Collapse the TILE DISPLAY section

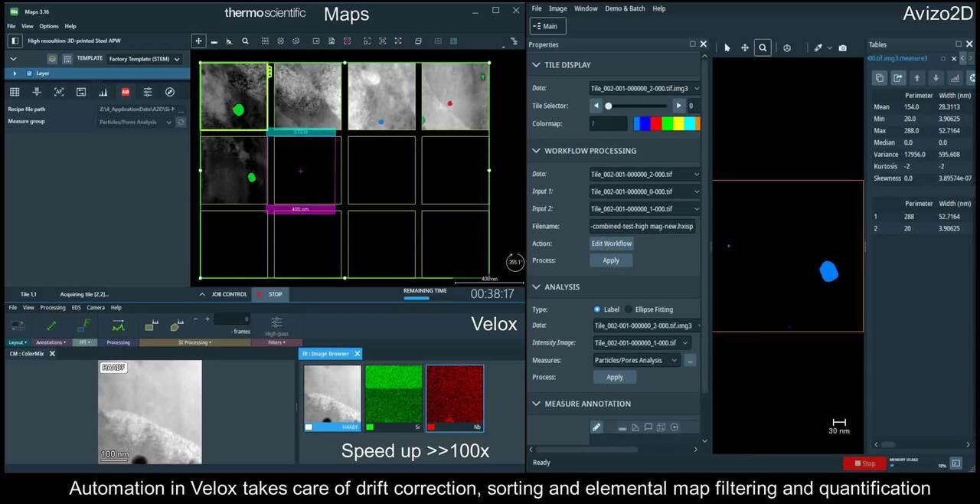tap(536, 65)
